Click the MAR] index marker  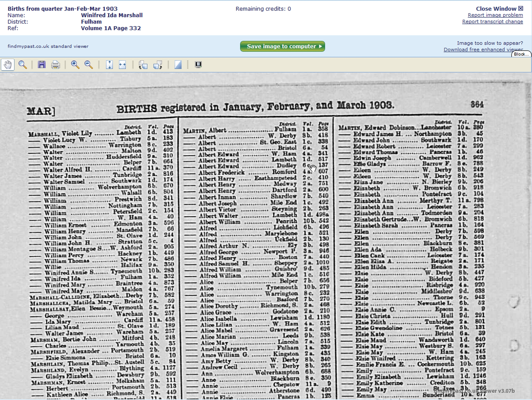[x=41, y=111]
